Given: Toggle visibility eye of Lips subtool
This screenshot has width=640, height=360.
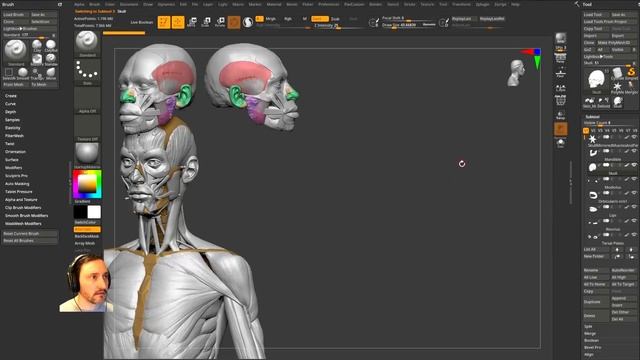Looking at the screenshot, I should [634, 207].
